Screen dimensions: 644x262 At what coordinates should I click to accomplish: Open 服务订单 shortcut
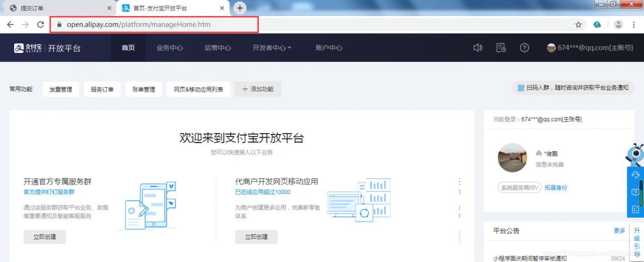coord(102,89)
